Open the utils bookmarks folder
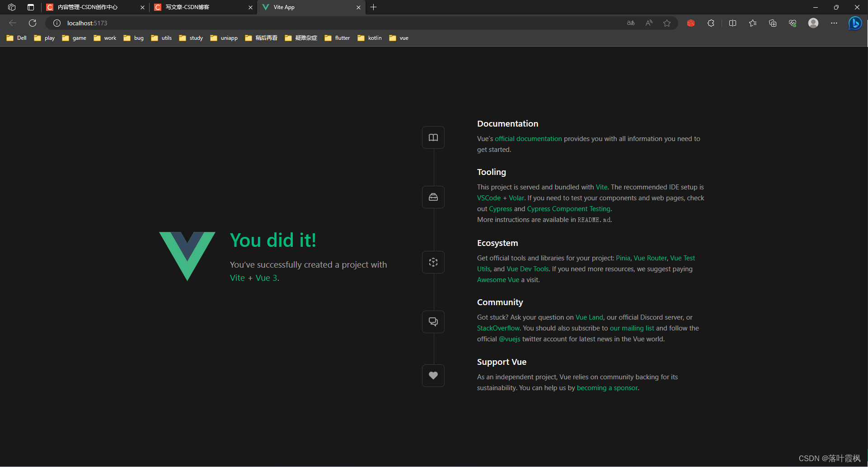Screen dimensions: 868x467 [x=161, y=38]
